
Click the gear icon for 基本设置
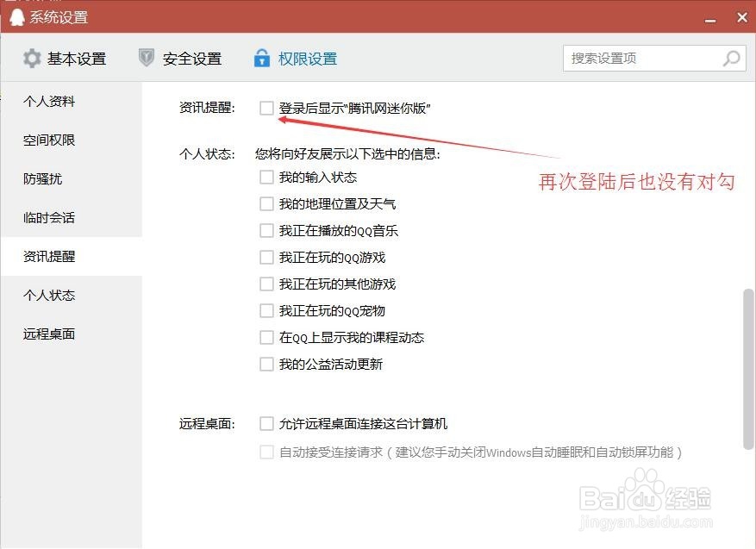click(32, 58)
